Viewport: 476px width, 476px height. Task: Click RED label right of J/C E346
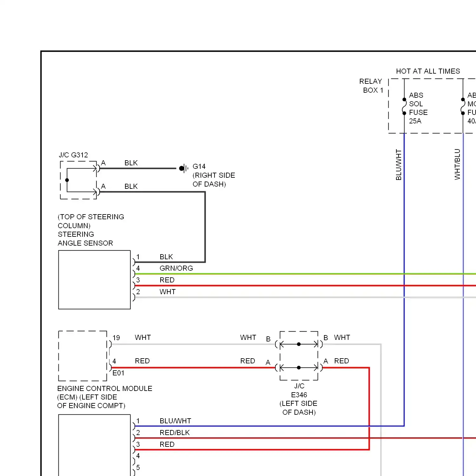(x=341, y=361)
